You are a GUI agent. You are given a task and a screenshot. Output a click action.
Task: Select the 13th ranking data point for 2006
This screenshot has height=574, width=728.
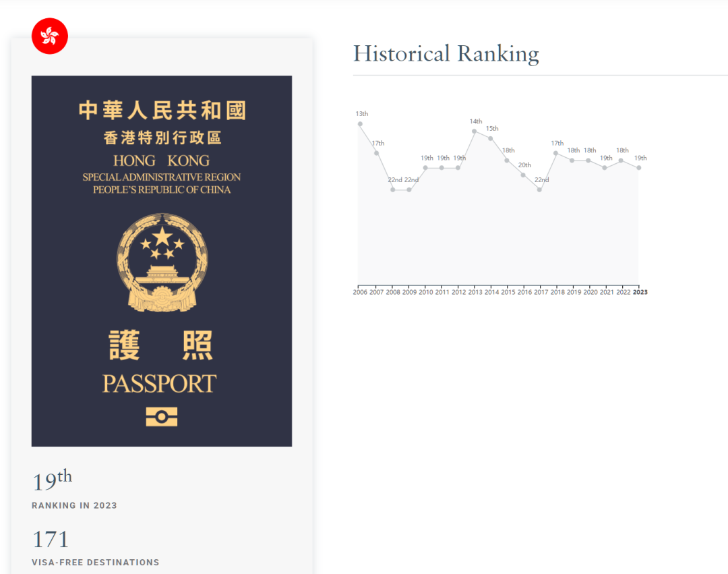pos(361,123)
